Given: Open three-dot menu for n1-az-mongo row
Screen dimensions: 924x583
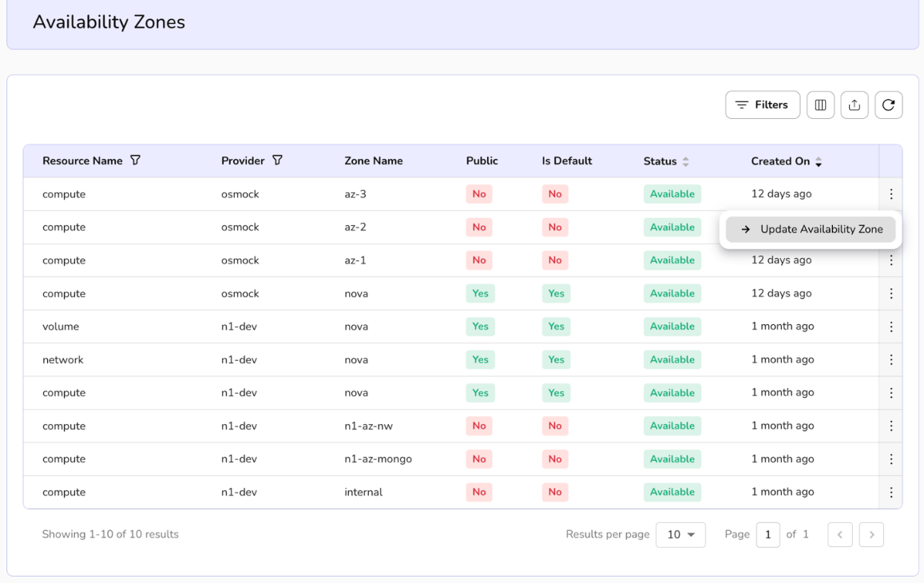Looking at the screenshot, I should tap(890, 459).
